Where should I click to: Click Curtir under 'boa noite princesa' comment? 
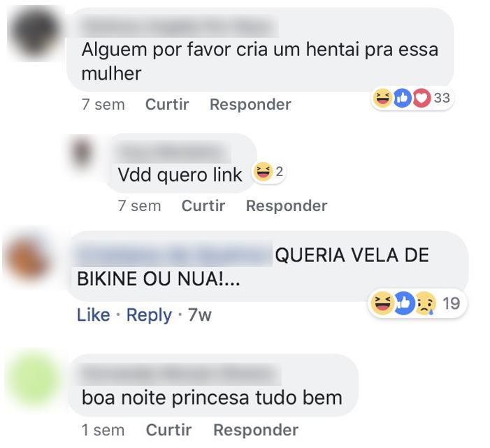(168, 431)
